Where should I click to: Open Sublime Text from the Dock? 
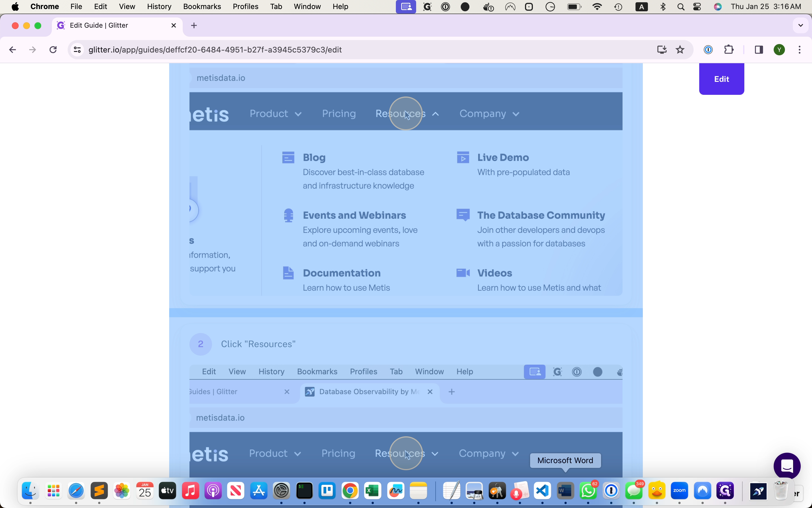tap(99, 491)
